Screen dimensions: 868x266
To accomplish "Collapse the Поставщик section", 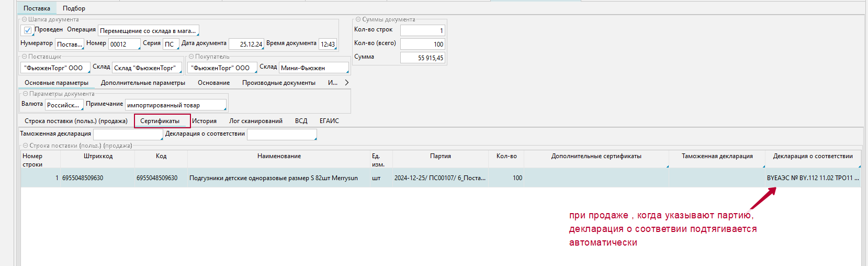I will tap(24, 57).
